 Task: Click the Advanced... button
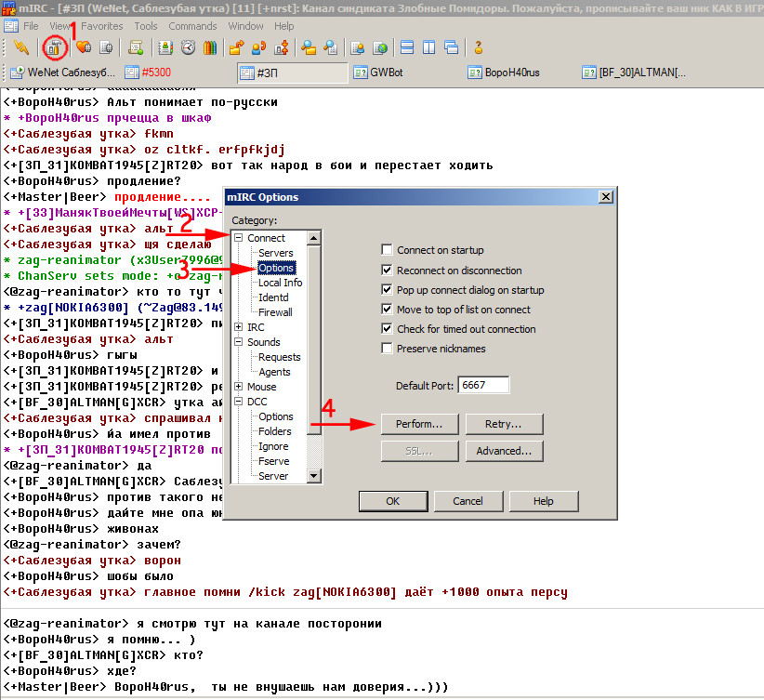pyautogui.click(x=504, y=451)
